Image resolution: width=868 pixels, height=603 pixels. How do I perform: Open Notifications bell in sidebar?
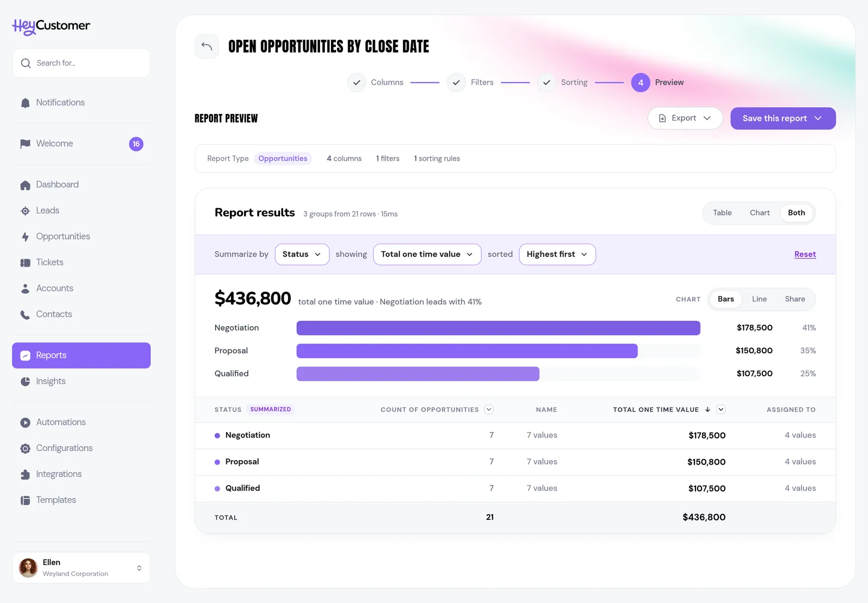click(x=25, y=103)
